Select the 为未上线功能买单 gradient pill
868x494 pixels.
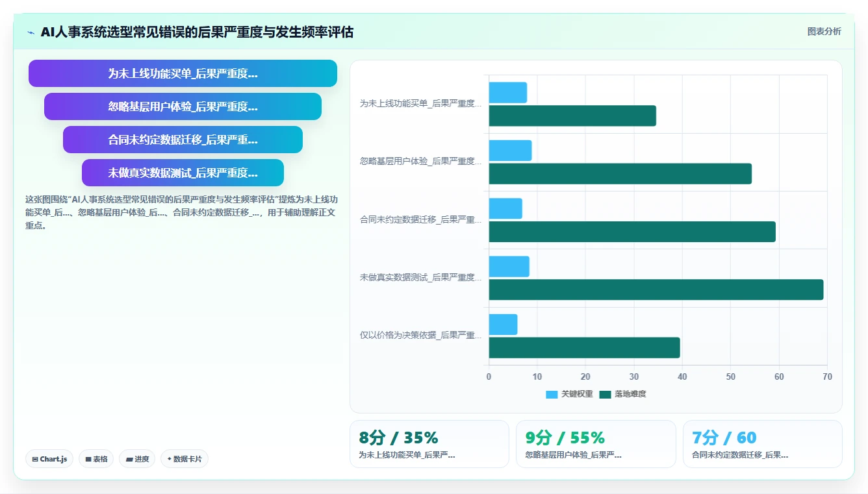pos(183,73)
